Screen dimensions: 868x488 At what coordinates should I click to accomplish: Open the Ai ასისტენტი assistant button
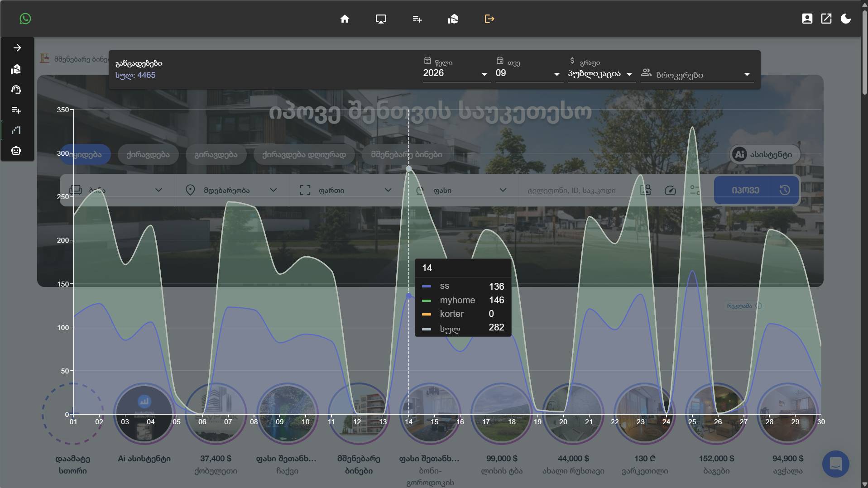(x=765, y=154)
